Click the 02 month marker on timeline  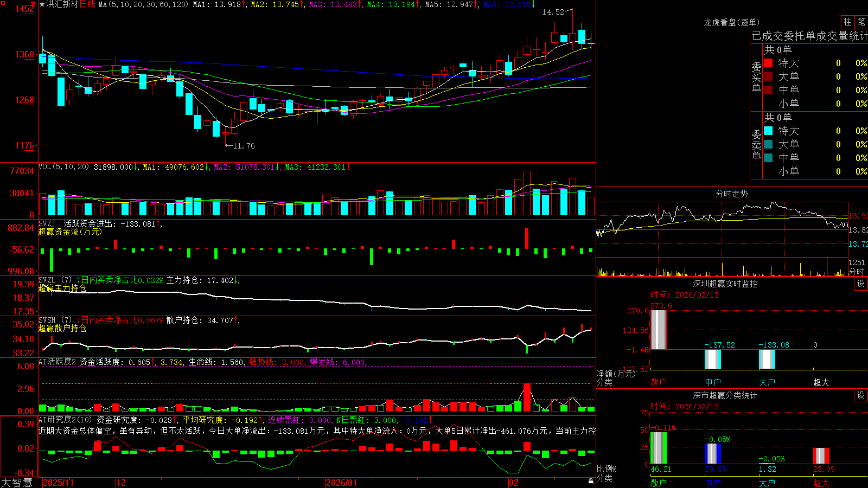click(513, 483)
